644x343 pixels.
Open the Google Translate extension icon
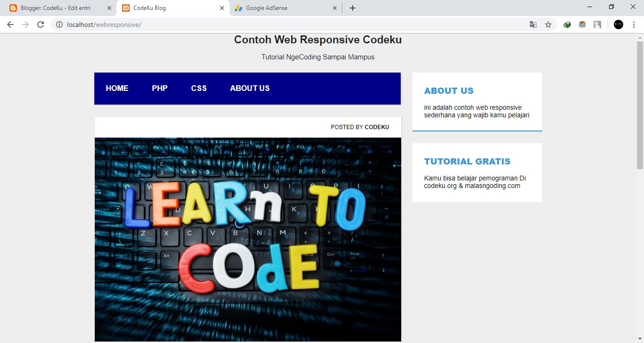pyautogui.click(x=533, y=24)
